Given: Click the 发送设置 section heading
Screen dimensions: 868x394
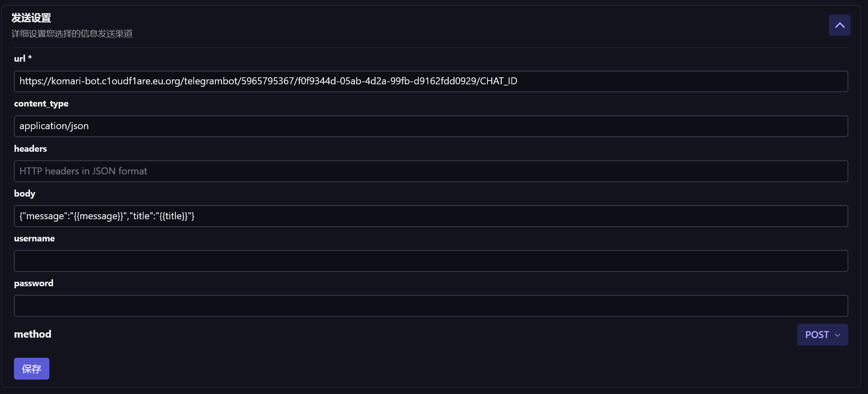Looking at the screenshot, I should pyautogui.click(x=31, y=18).
